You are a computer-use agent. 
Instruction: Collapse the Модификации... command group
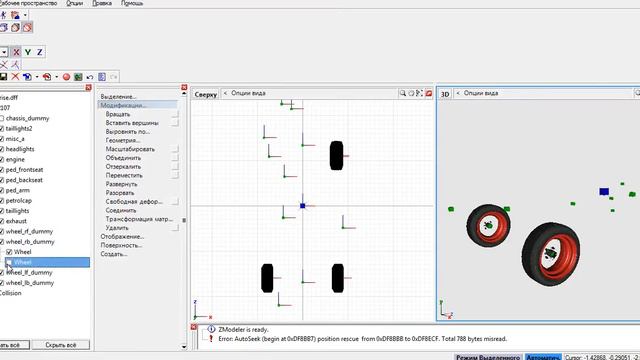pyautogui.click(x=123, y=105)
